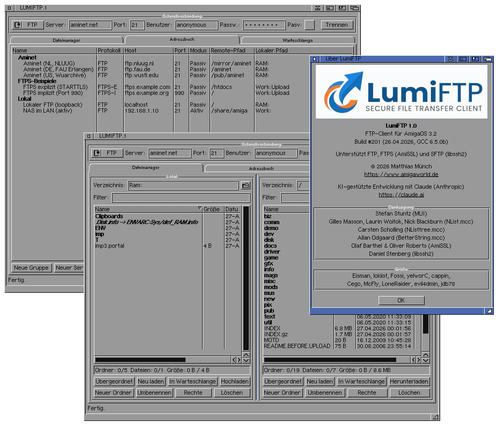Viewport: 504px width, 429px height.
Task: Click the local Verzeichnis field showing Ram:
Action: (x=183, y=185)
